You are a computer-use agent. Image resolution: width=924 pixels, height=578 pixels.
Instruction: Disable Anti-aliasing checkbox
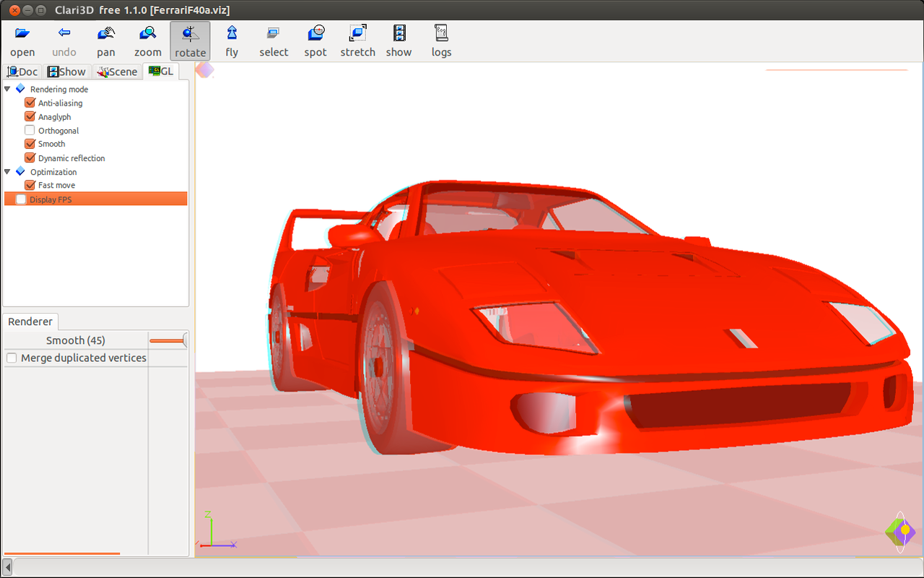pos(30,103)
